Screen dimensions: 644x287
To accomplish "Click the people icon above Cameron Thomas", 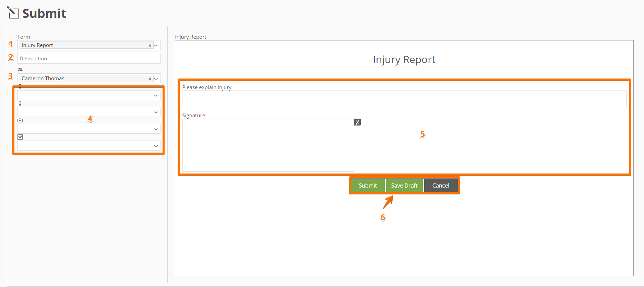I will 20,69.
